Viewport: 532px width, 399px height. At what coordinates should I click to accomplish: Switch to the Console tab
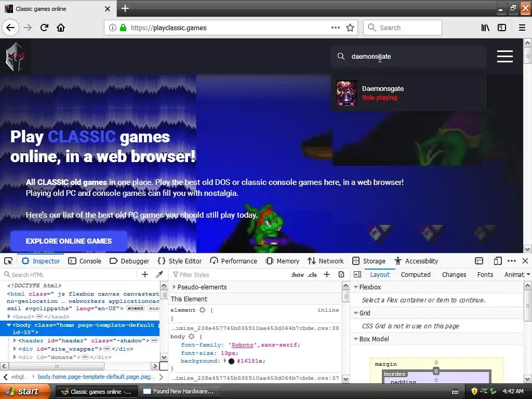[85, 261]
